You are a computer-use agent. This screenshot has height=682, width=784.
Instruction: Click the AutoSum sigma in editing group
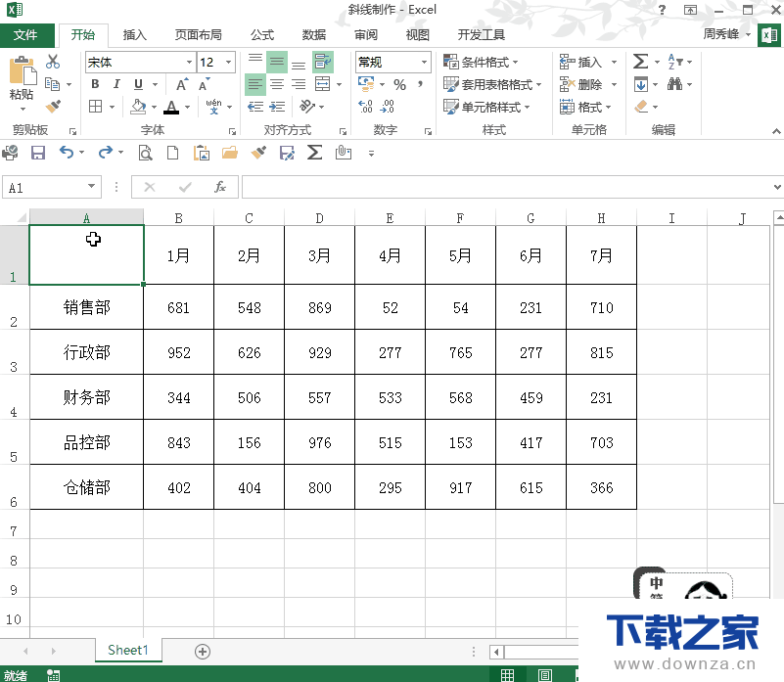click(640, 62)
